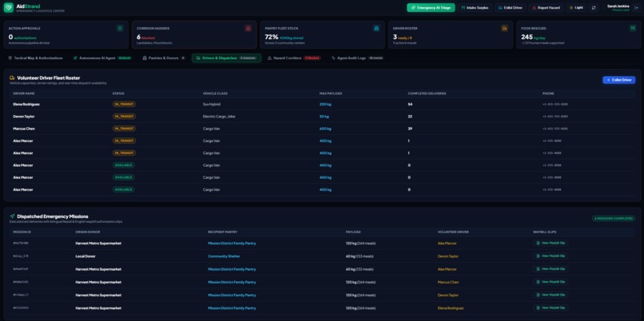Go to the Hazard Corridors tab
This screenshot has height=321, width=644.
coord(294,58)
